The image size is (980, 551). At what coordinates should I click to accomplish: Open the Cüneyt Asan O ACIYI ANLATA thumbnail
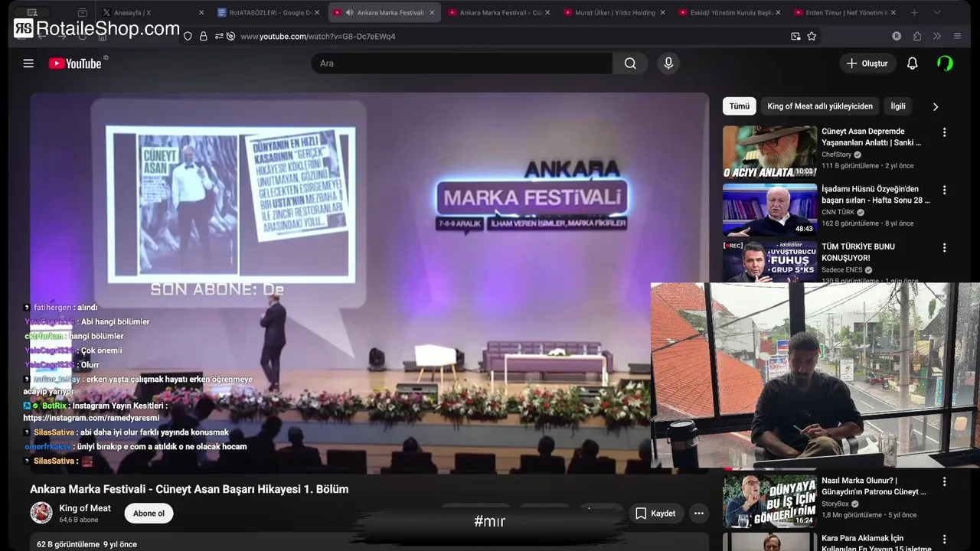coord(769,152)
